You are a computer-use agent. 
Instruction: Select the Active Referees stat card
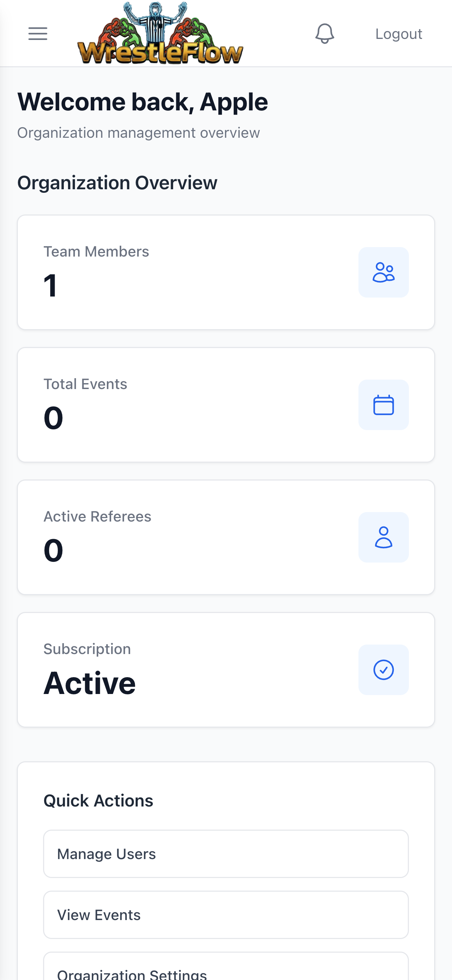pos(226,537)
